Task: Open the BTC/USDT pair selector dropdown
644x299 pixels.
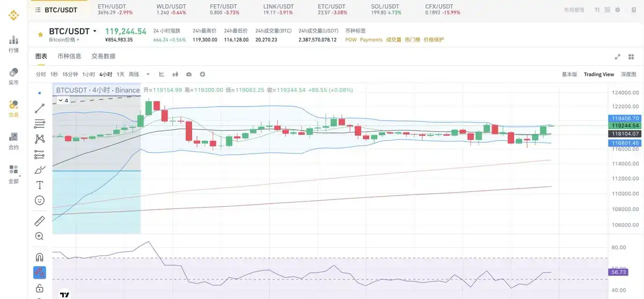Action: click(x=95, y=32)
